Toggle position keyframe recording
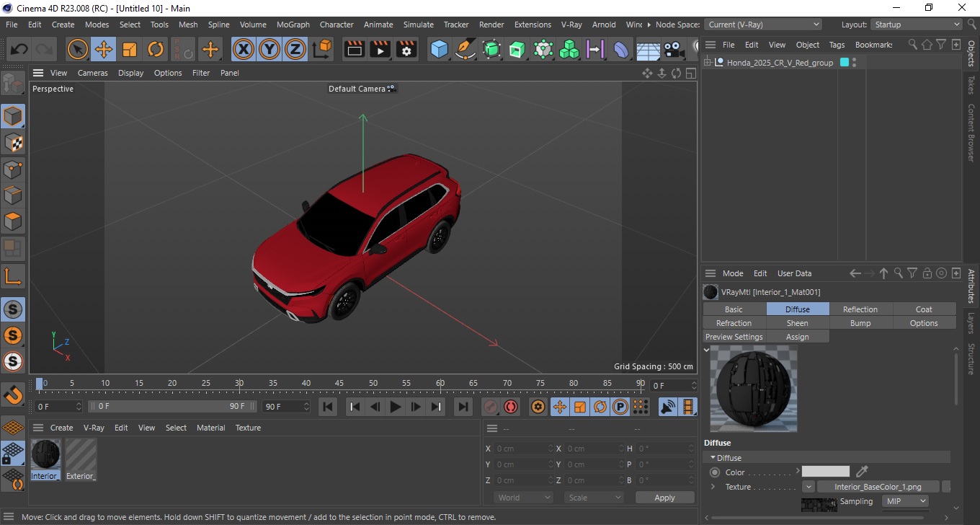The width and height of the screenshot is (980, 525). tap(559, 407)
